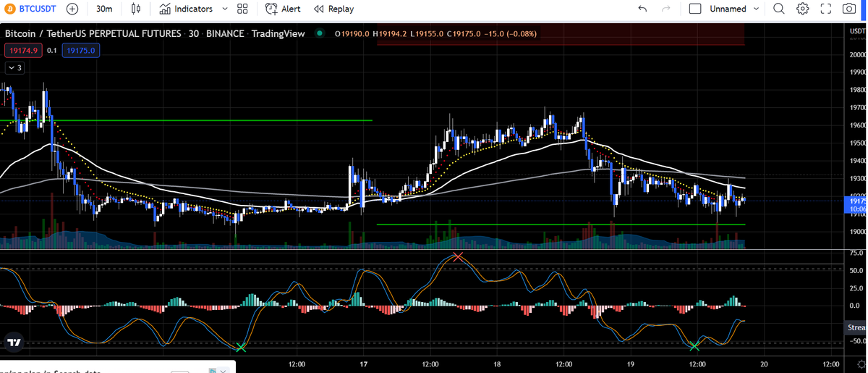Click the blue buy price 19175.0 button
This screenshot has height=373, width=868.
point(80,50)
